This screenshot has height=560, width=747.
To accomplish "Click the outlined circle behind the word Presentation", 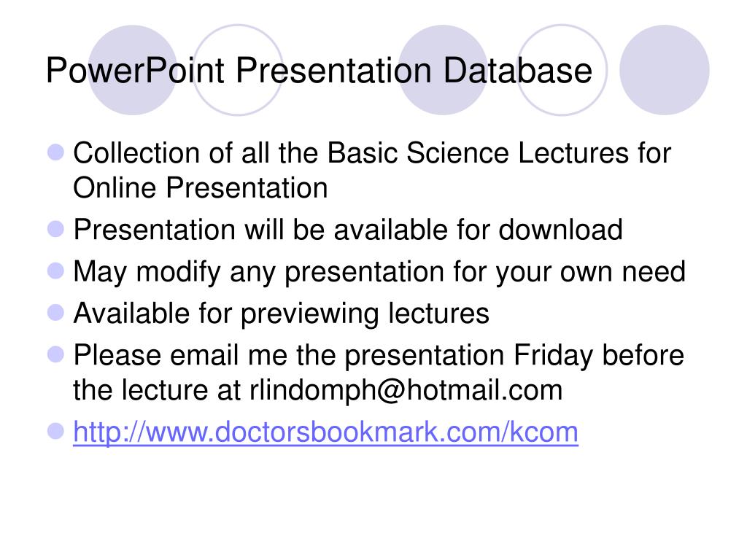I will [x=238, y=70].
